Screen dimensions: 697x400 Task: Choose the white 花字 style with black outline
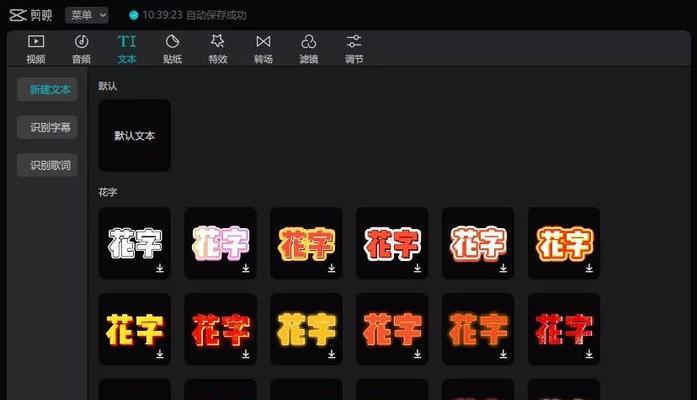135,243
